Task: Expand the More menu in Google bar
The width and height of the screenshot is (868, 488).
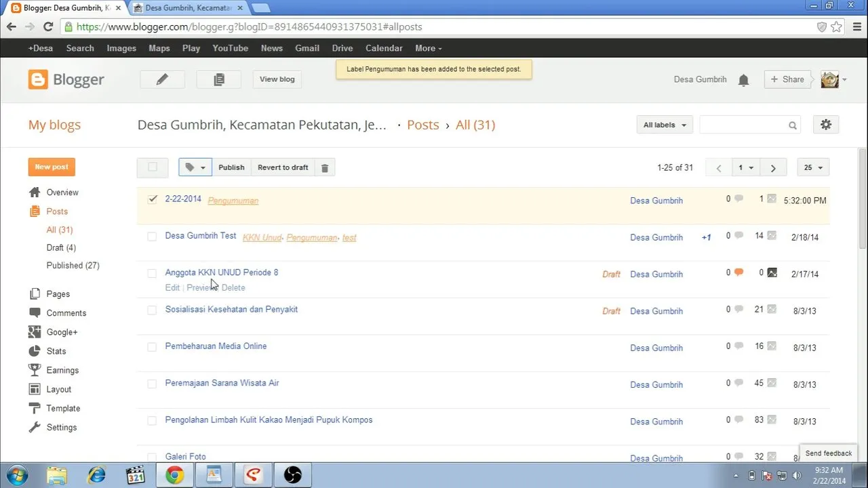Action: pyautogui.click(x=428, y=48)
